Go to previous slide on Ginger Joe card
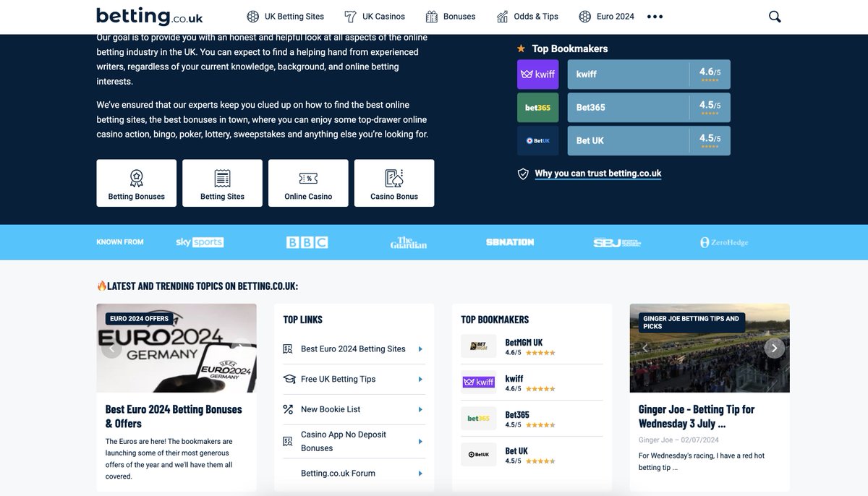Screen dimensions: 868x496 point(645,349)
